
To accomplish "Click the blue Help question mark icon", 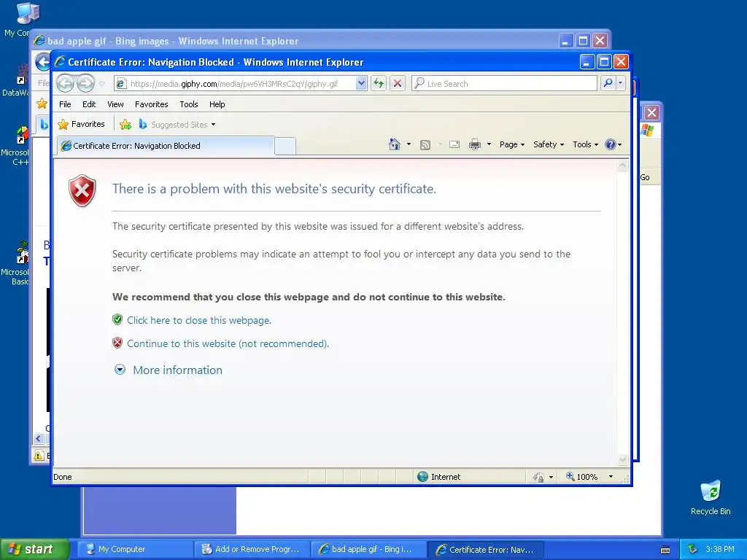I will coord(611,144).
